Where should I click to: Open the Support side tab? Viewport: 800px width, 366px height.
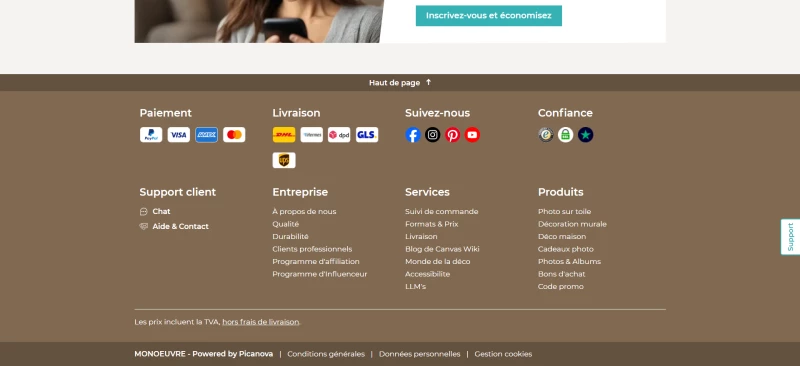click(x=790, y=237)
